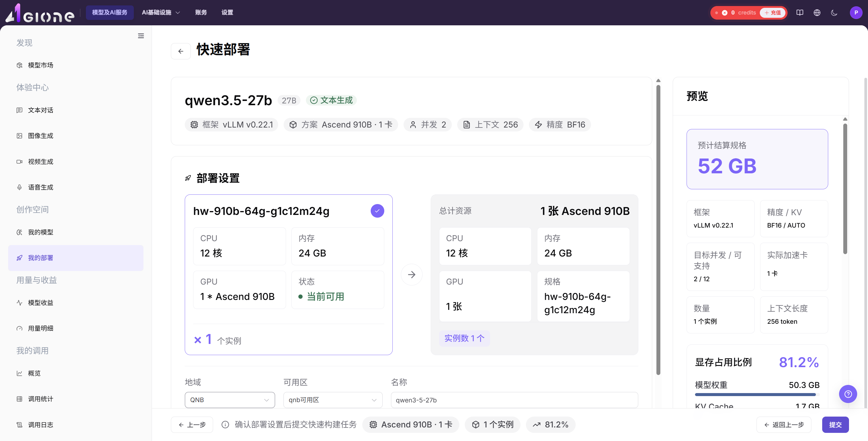868x441 pixels.
Task: Click the 方案 Ascend 910B · 1 卡 chip
Action: pyautogui.click(x=341, y=125)
